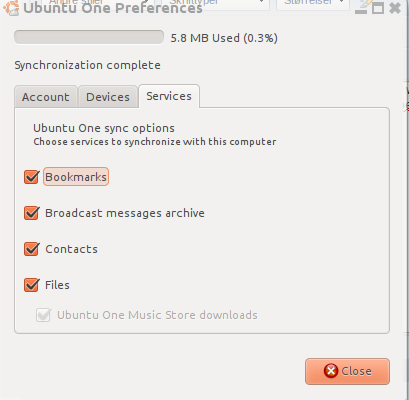Screen dimensions: 409x400
Task: Click the Ubuntu One logo in title bar
Action: pyautogui.click(x=11, y=8)
